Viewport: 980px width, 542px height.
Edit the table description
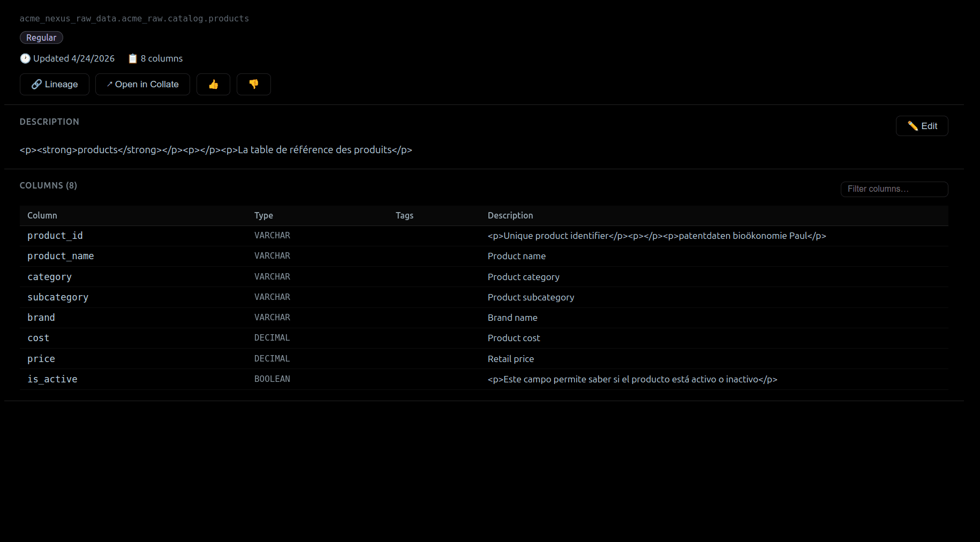tap(922, 126)
